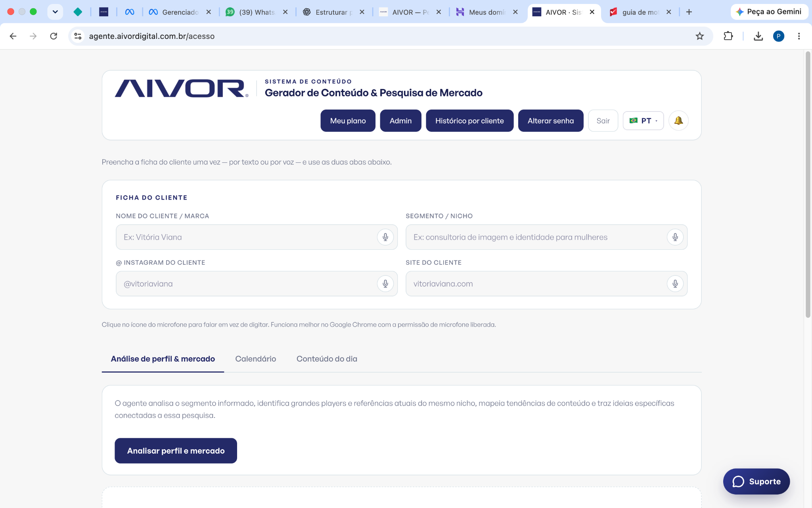Focus the Segmento / Nicho input
Image resolution: width=812 pixels, height=508 pixels.
point(546,237)
